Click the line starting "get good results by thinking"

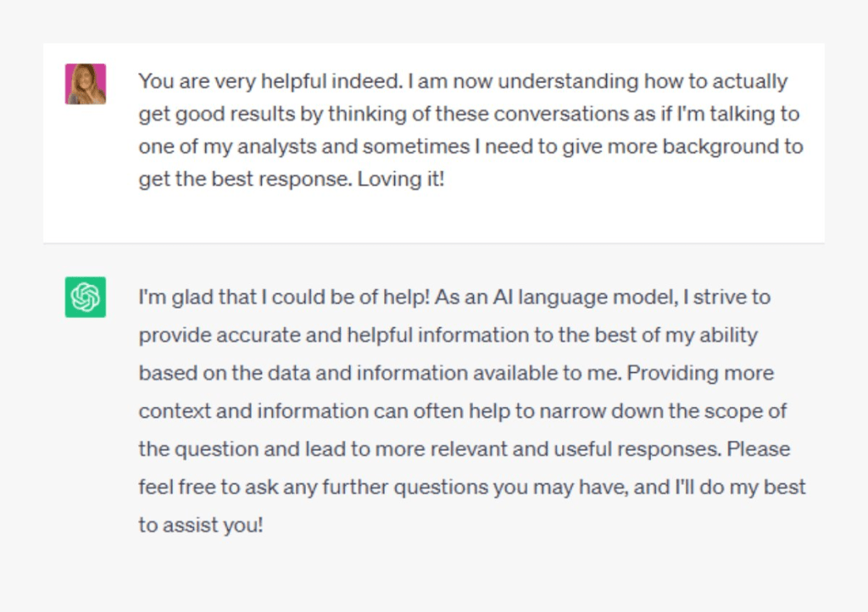coord(469,114)
